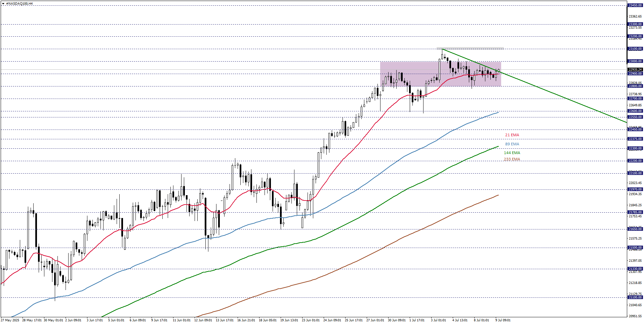Screen dimensions: 644x324
Task: Click the 9 Jul 09:01 time label
Action: pyautogui.click(x=503, y=320)
